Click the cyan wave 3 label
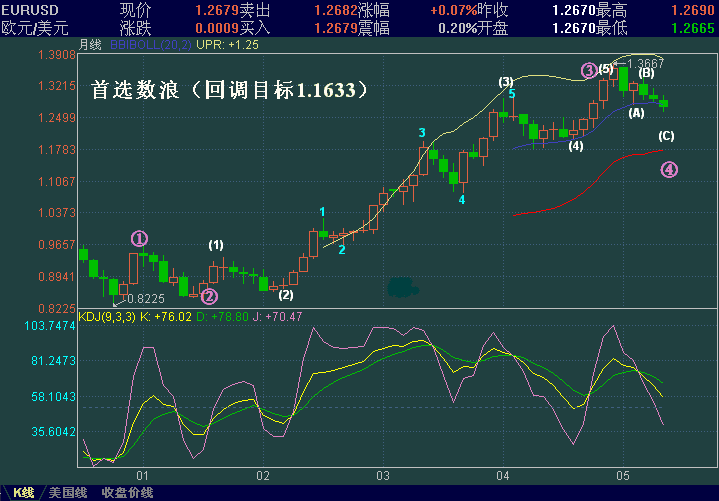Screen dimensions: 719x501 [x=422, y=133]
